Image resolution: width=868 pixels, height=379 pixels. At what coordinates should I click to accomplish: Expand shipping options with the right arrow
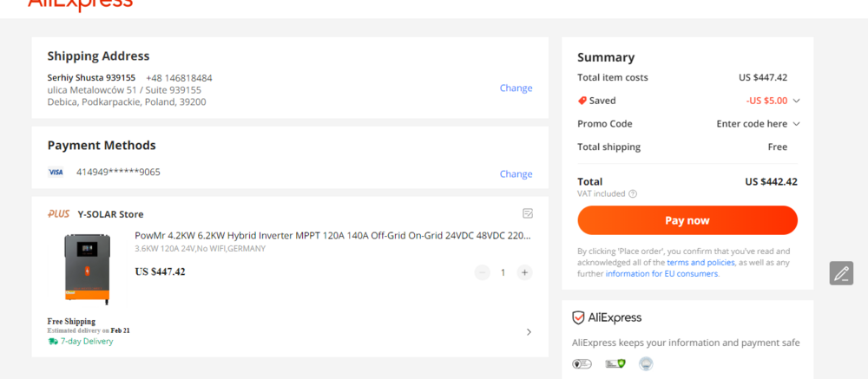pos(529,331)
